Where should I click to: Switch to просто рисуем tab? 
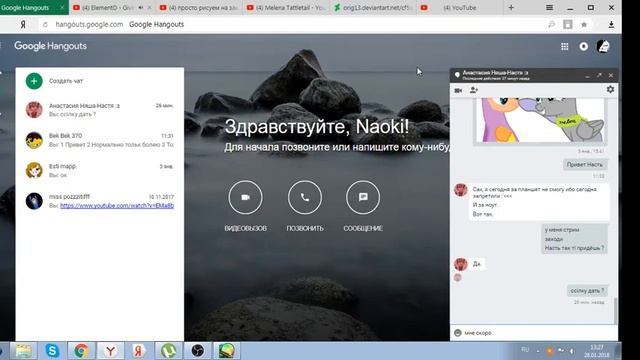[199, 7]
